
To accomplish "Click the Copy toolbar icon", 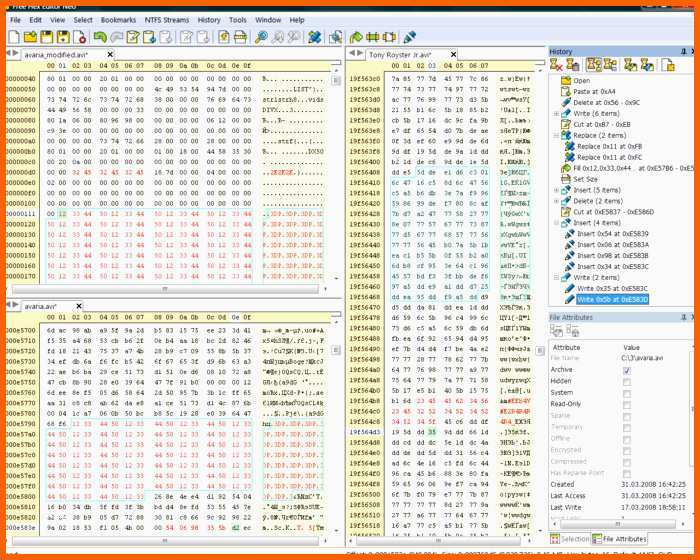I will tap(149, 37).
